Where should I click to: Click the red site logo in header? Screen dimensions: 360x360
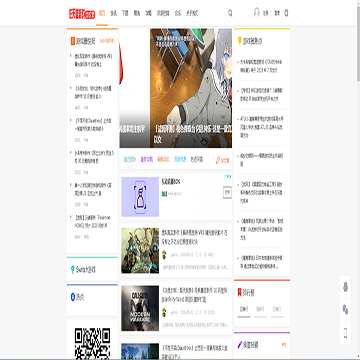(x=82, y=14)
